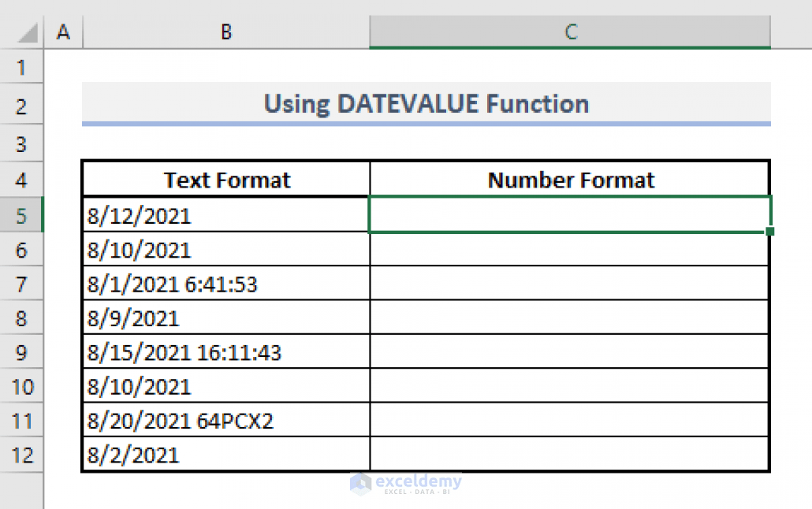The width and height of the screenshot is (812, 509).
Task: Click the ExcelDemy hexagon logo watermark
Action: 361,485
